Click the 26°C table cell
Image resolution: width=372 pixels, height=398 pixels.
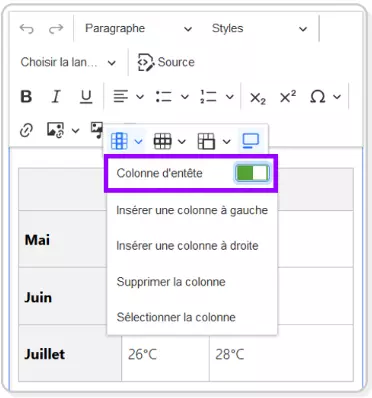(x=166, y=358)
